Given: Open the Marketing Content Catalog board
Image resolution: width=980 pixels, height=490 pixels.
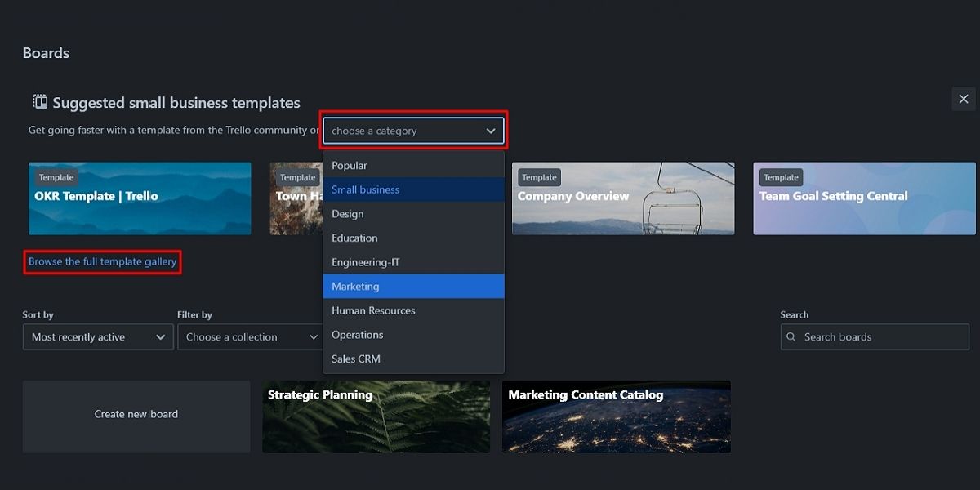Looking at the screenshot, I should point(617,416).
